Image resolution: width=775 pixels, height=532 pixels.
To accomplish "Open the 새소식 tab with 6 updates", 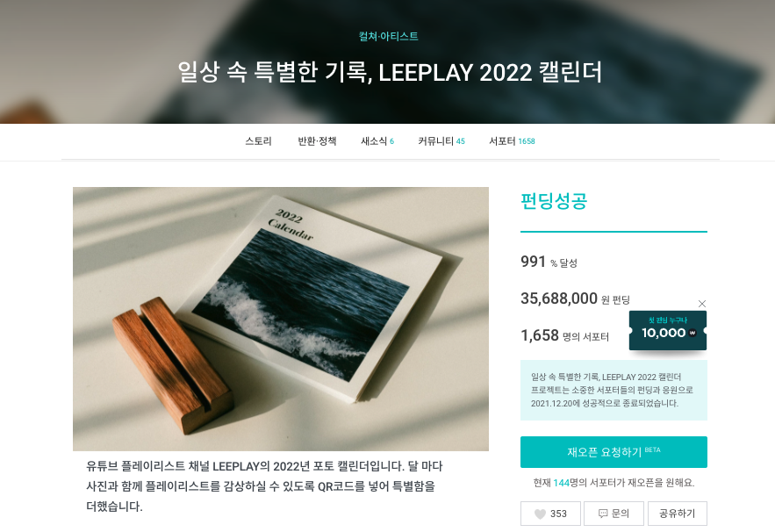I will pos(377,141).
